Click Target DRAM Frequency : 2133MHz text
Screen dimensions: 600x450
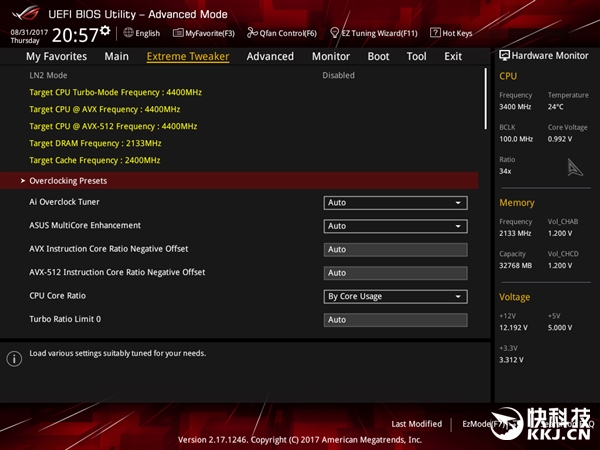pos(95,143)
